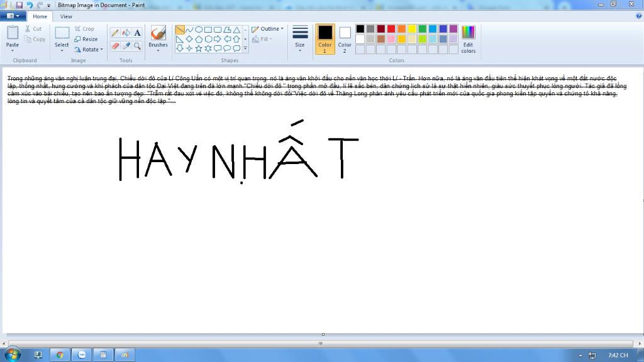Open the Paint application menu button
Viewport: 644px width, 362px height.
coord(13,16)
